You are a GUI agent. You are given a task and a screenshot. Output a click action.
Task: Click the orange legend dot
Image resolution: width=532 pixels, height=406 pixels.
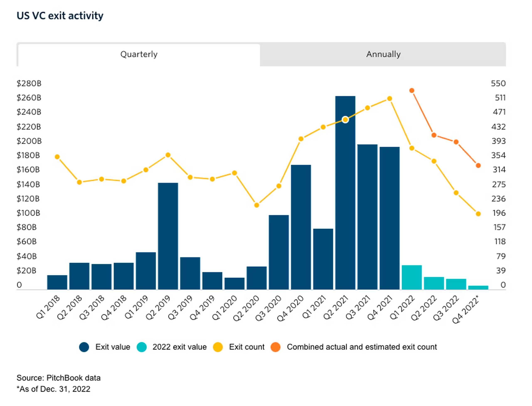point(275,347)
